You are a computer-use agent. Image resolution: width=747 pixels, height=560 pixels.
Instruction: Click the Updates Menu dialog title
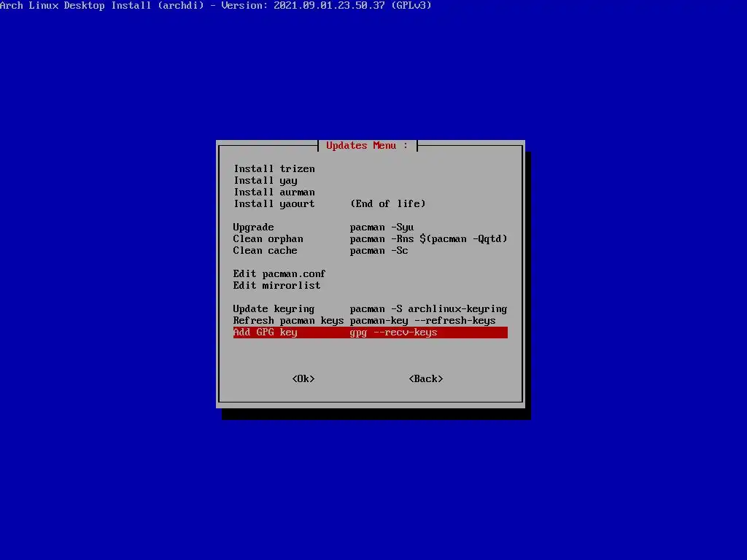pos(367,146)
